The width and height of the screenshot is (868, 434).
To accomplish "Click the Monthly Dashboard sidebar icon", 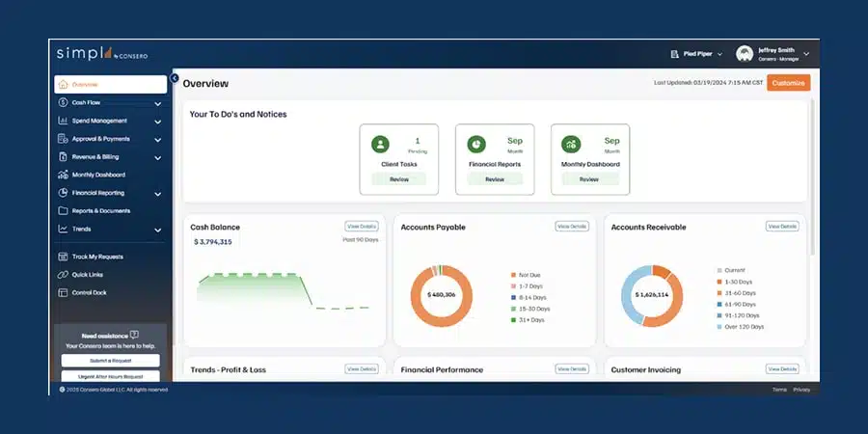I will (x=63, y=175).
